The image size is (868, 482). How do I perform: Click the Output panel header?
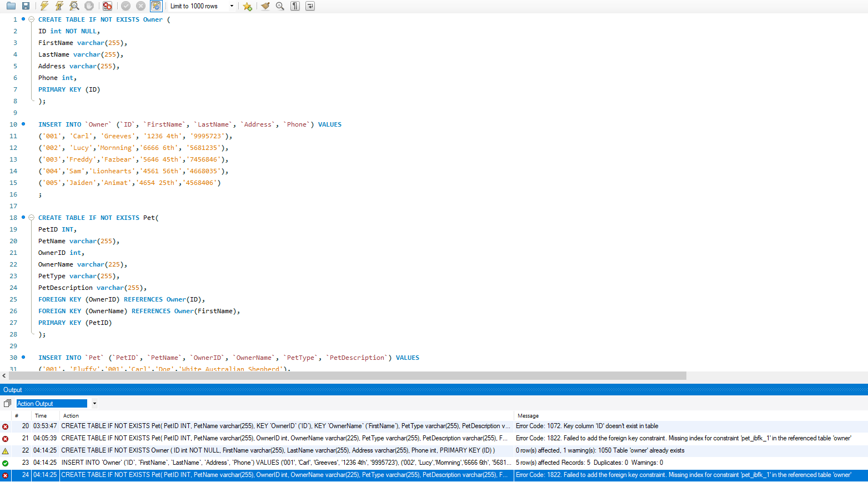coord(434,390)
